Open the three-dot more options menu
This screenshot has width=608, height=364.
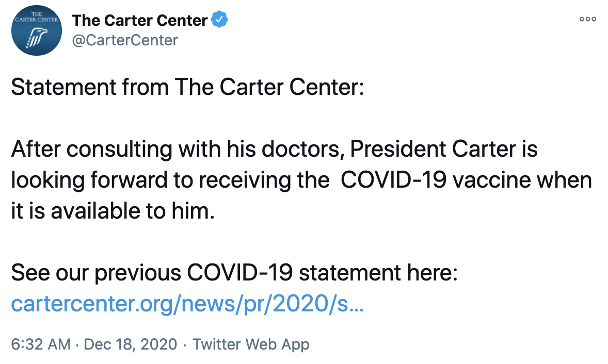[588, 20]
